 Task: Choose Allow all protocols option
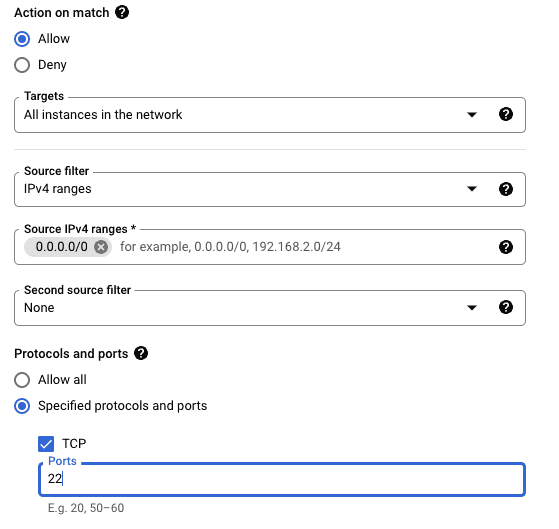tap(22, 380)
